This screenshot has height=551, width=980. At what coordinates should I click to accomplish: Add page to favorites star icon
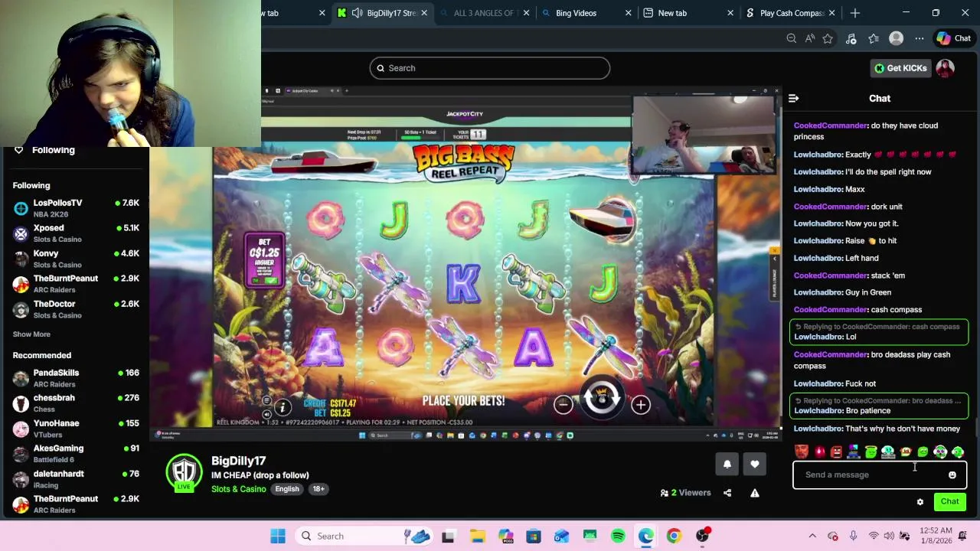click(x=828, y=38)
